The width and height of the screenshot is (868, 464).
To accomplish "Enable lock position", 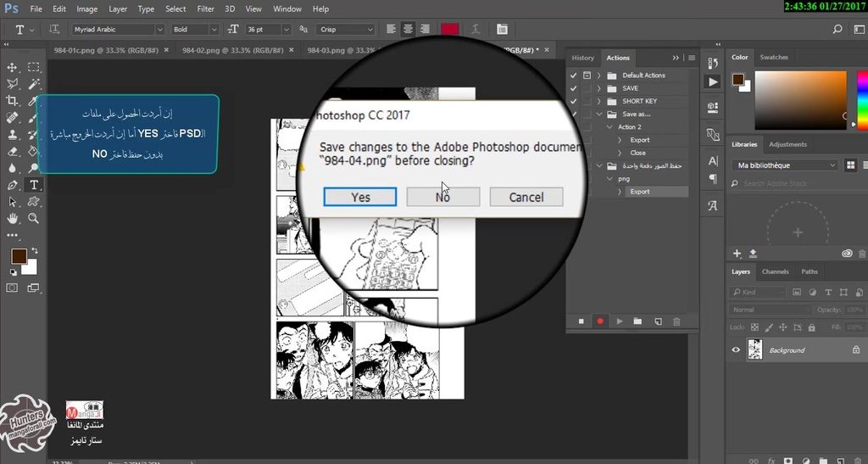I will [x=782, y=327].
